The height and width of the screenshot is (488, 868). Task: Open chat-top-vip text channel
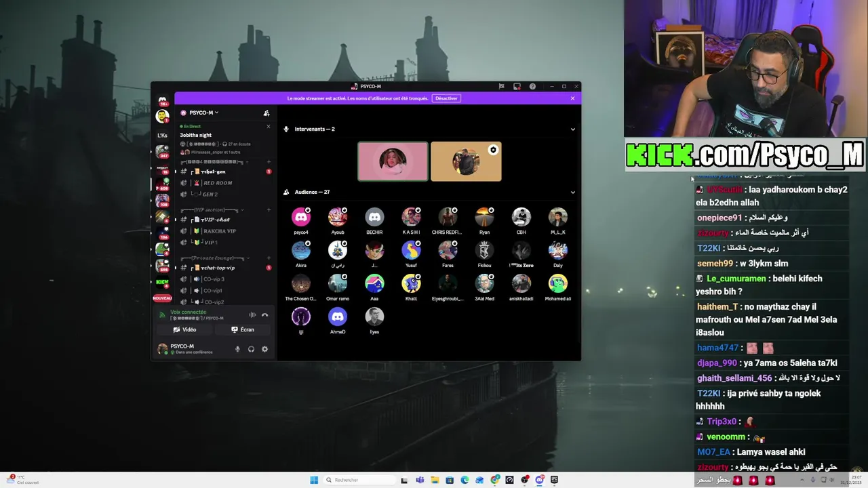224,268
